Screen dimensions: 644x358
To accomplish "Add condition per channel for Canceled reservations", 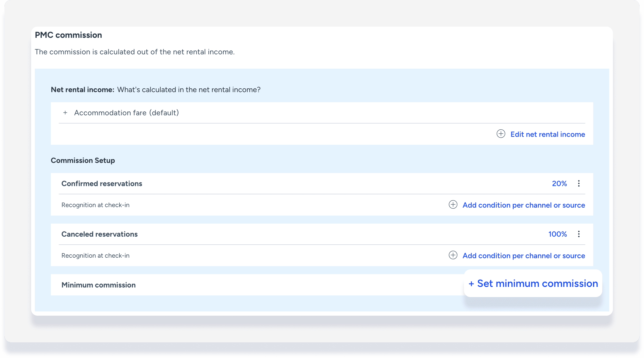I will [x=524, y=256].
